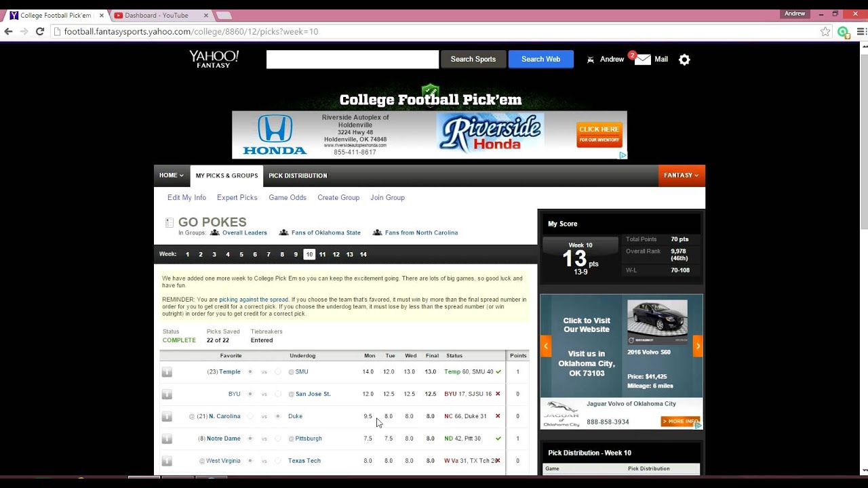Open the green swirl extension icon
Screen dimensions: 868x488
pyautogui.click(x=843, y=31)
